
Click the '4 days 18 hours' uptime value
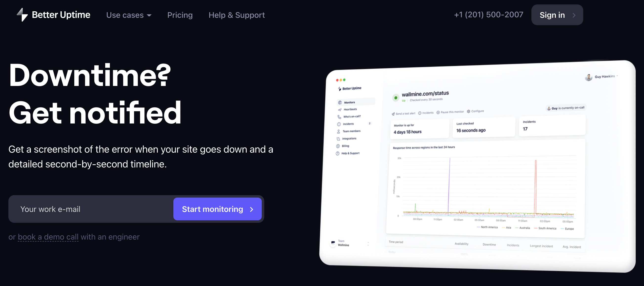[x=407, y=132]
